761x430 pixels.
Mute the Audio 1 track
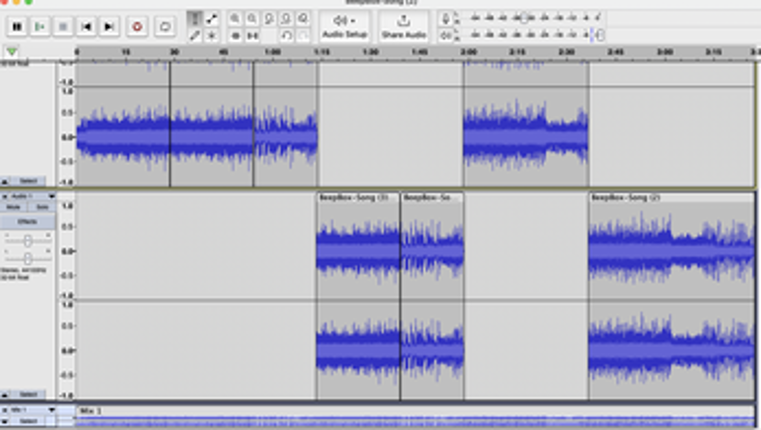pos(15,207)
